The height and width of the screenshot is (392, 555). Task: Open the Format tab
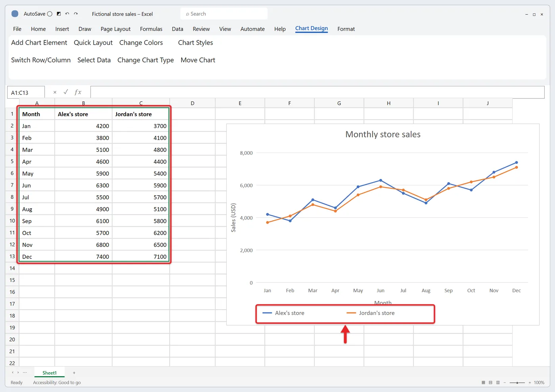point(346,29)
